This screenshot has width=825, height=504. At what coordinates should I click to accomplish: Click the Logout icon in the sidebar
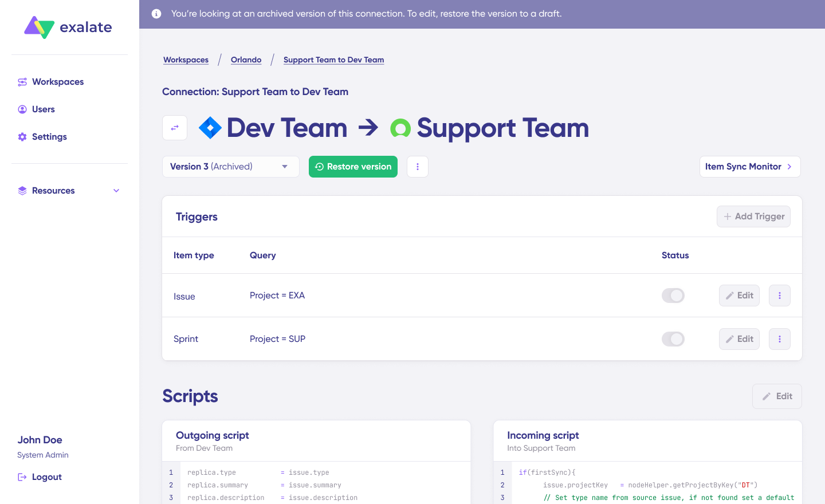click(x=22, y=477)
